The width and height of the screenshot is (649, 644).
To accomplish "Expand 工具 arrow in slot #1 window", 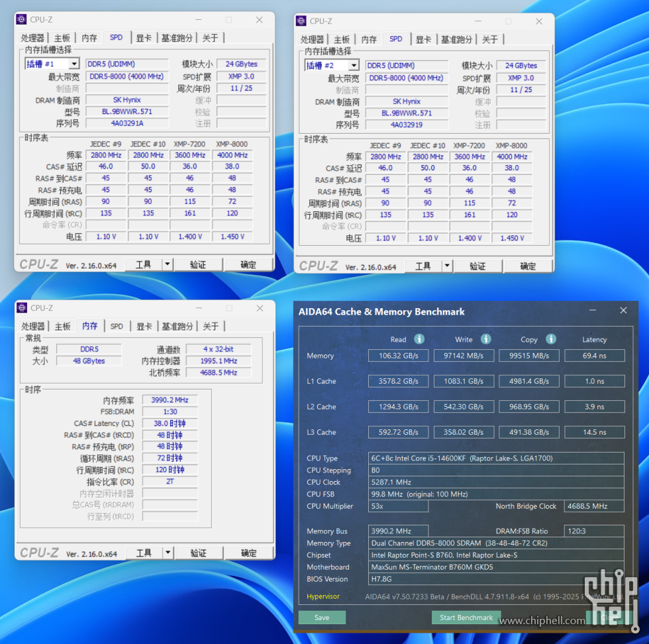I will click(167, 264).
